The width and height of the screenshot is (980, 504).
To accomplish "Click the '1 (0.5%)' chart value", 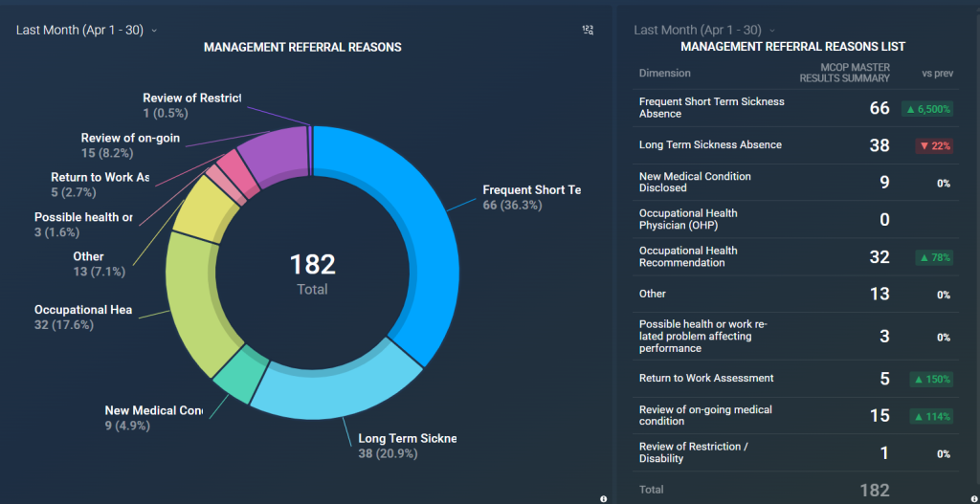I will (x=166, y=114).
